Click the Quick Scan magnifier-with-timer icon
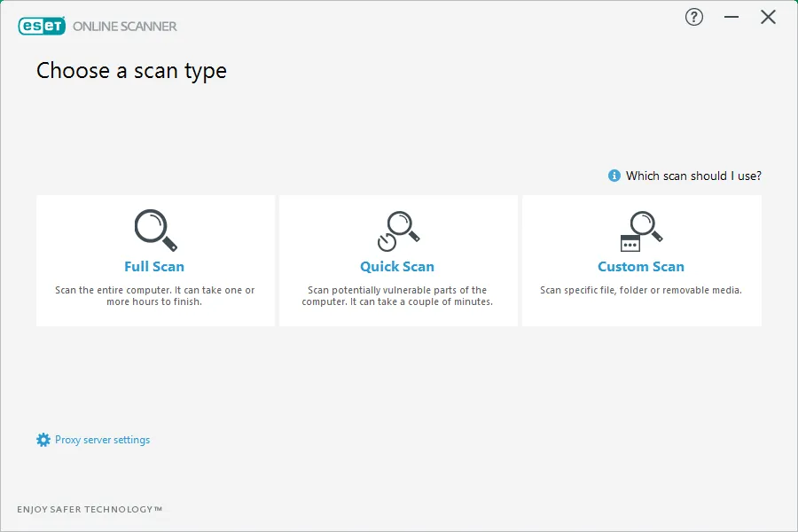798x532 pixels. pos(398,231)
